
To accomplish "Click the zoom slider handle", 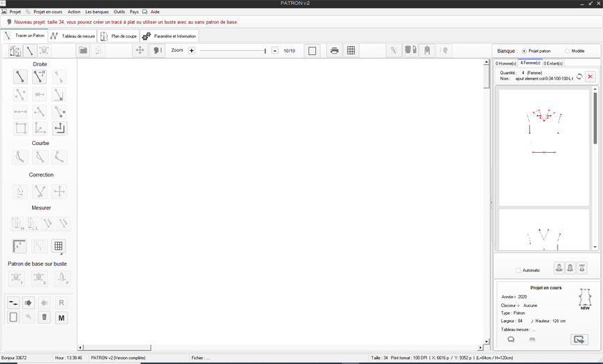I will pos(265,51).
